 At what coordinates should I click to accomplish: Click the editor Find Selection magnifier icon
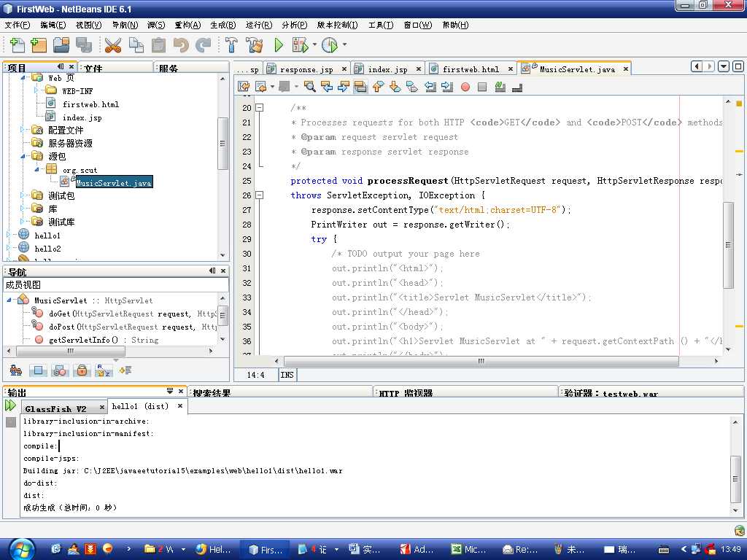click(309, 87)
